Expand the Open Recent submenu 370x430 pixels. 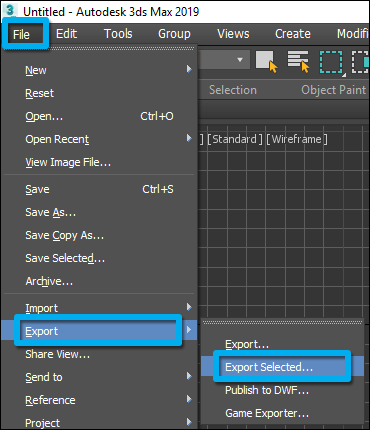tap(189, 138)
